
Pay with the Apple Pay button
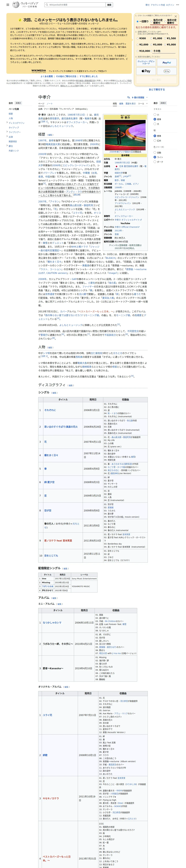click(146, 71)
